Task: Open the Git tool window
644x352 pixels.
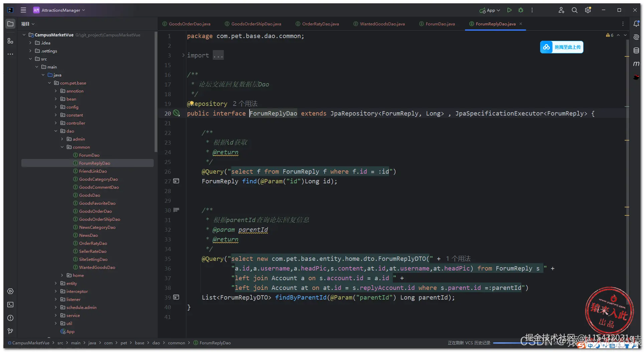Action: [10, 331]
